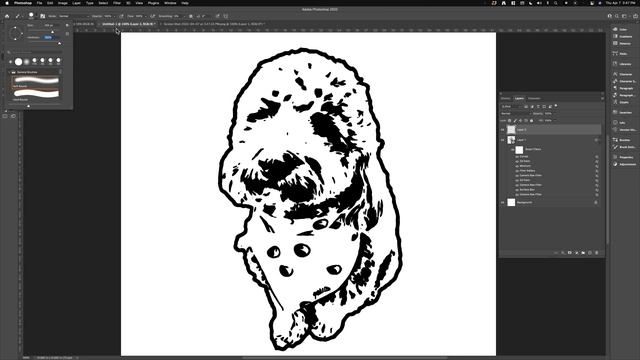
Task: Open the Image menu
Action: pyautogui.click(x=62, y=3)
